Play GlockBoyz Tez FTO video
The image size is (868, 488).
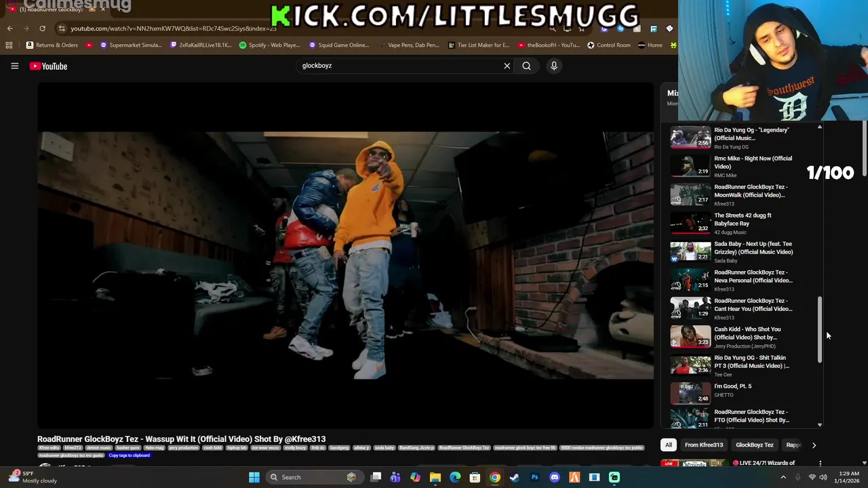point(733,419)
